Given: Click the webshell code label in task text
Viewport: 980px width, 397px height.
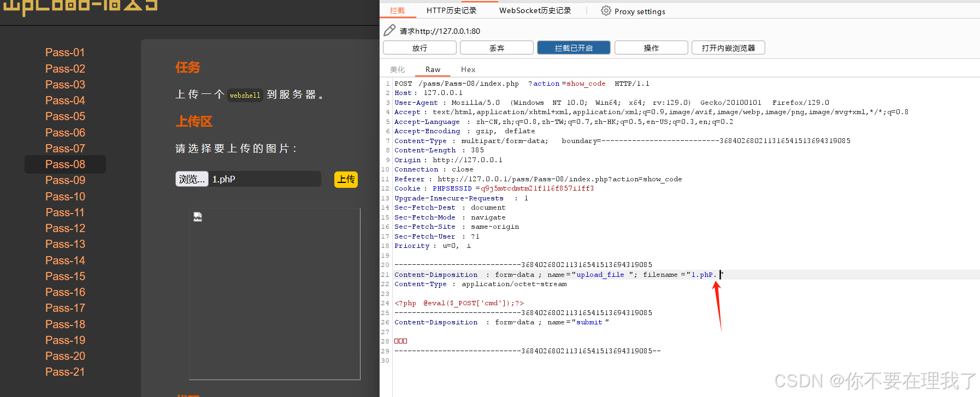Looking at the screenshot, I should click(x=245, y=95).
